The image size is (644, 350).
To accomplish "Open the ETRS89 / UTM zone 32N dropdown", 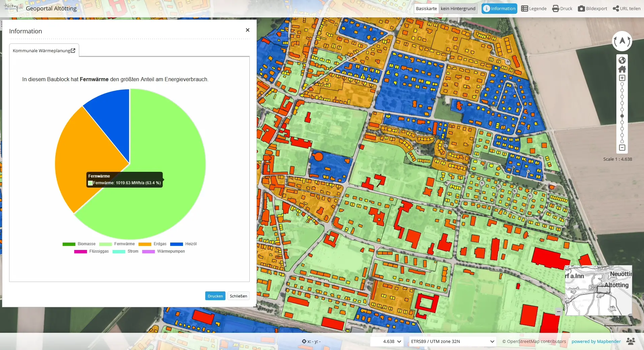I will (x=453, y=341).
